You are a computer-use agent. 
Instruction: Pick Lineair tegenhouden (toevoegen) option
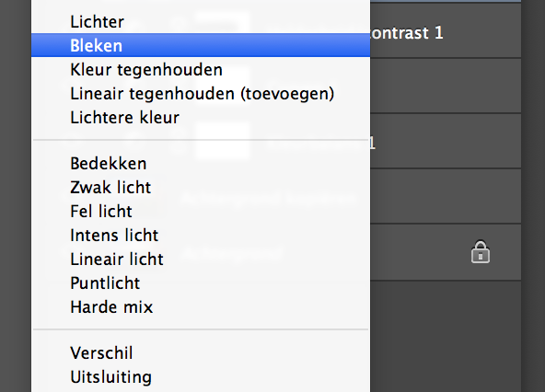point(201,94)
